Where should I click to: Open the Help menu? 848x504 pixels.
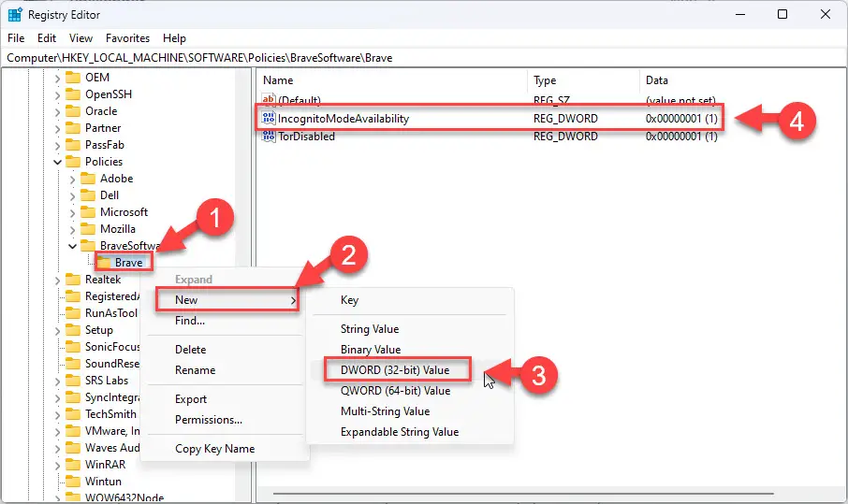174,38
